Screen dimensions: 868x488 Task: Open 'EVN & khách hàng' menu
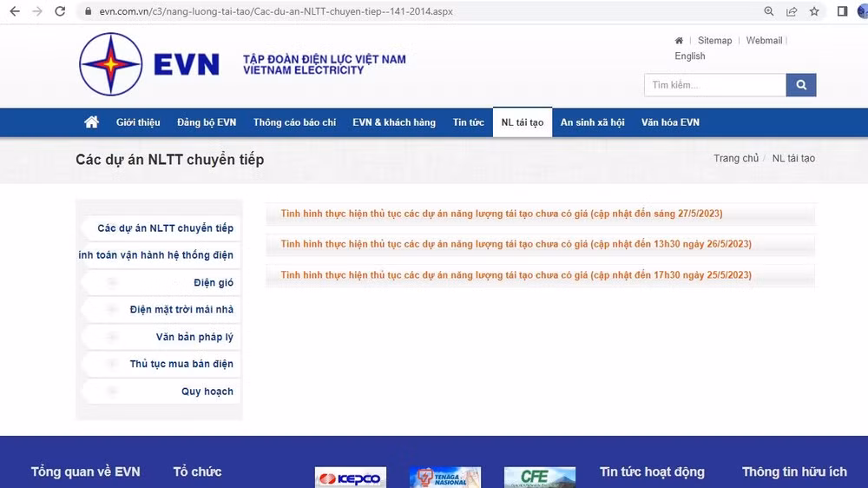[x=394, y=122]
